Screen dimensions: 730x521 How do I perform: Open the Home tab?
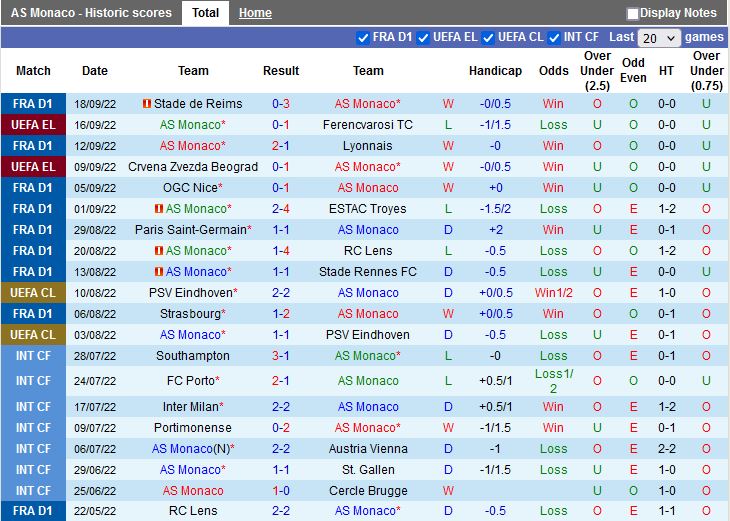(255, 13)
